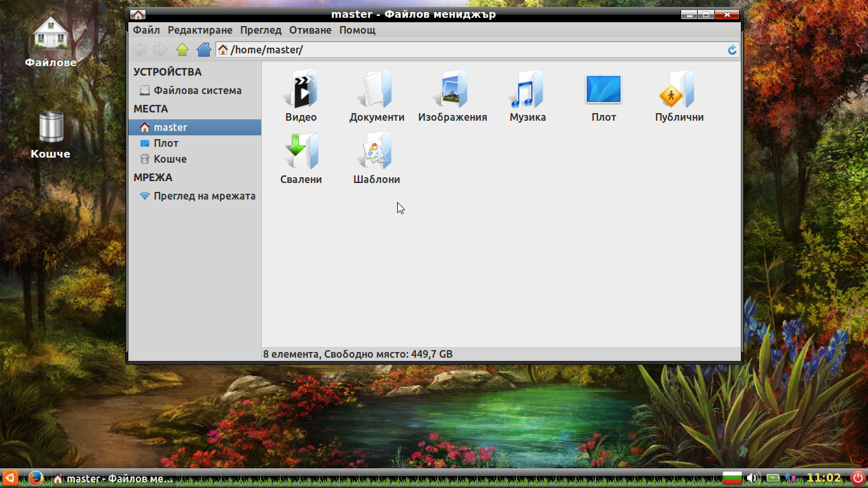This screenshot has width=868, height=488.
Task: Open the panel start menu button
Action: [x=10, y=478]
